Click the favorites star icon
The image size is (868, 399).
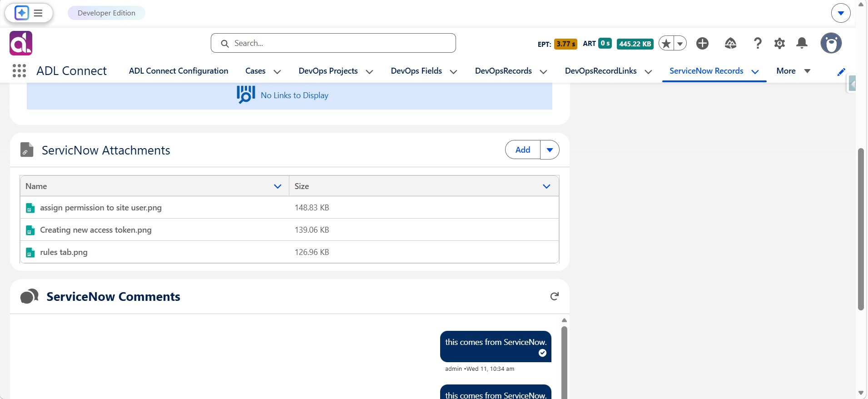(x=666, y=44)
